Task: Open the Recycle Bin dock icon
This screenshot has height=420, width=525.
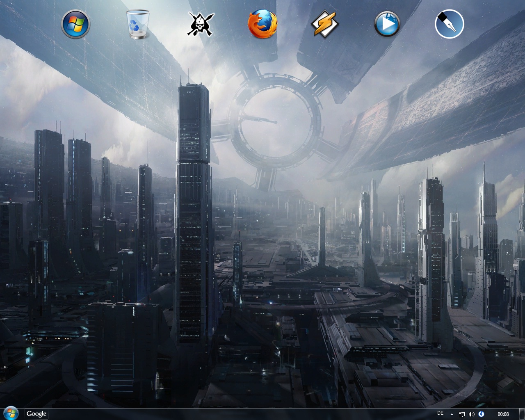Action: point(138,24)
